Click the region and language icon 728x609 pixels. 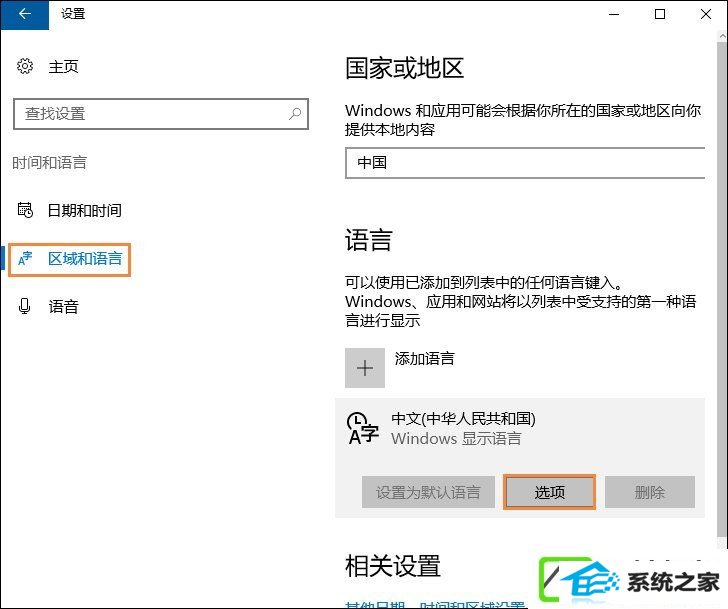pos(25,259)
